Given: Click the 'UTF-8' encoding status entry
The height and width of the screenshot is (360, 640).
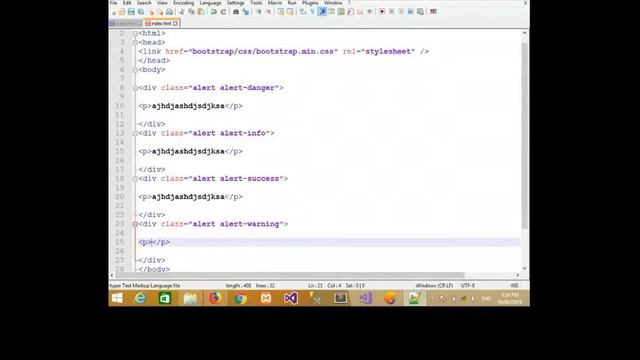Looking at the screenshot, I should pos(468,286).
